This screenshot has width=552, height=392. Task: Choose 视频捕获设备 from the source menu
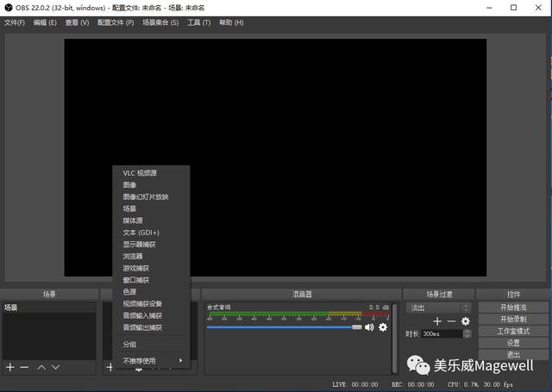coord(152,304)
